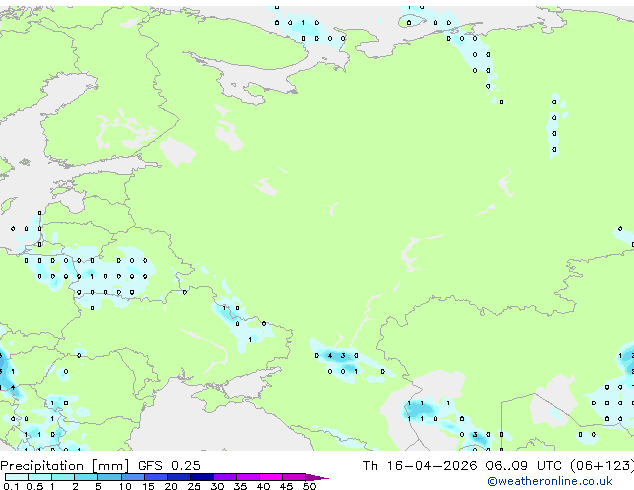Click the over-50 mm arrow tip of legend

317,477
